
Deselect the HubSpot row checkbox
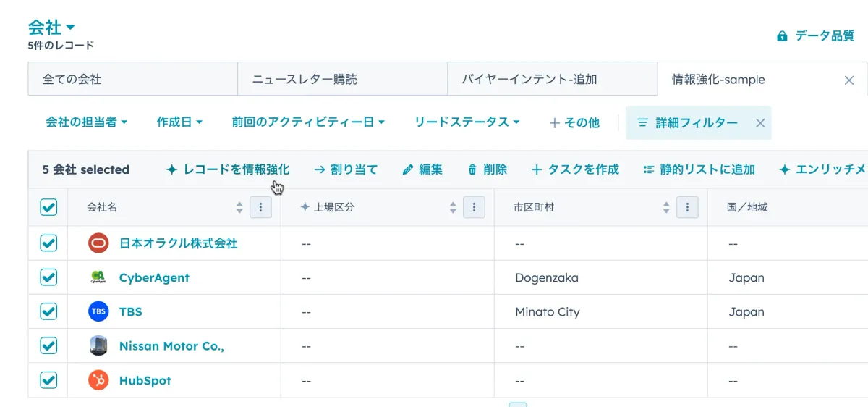point(48,380)
